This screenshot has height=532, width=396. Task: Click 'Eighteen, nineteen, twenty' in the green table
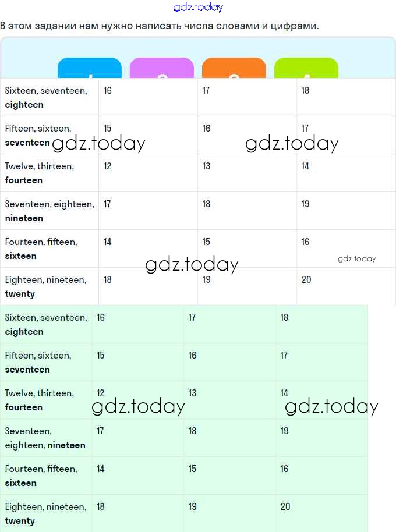[x=45, y=513]
